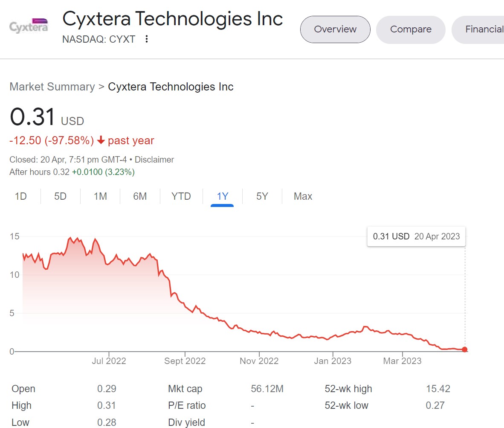504x428 pixels.
Task: Open the three-dot options menu beside CYXT
Action: click(147, 39)
